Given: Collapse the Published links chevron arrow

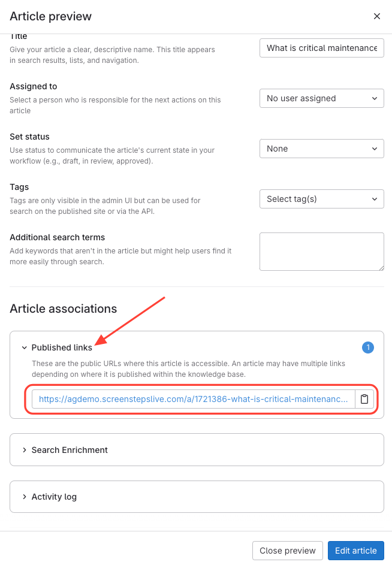Looking at the screenshot, I should click(x=25, y=348).
